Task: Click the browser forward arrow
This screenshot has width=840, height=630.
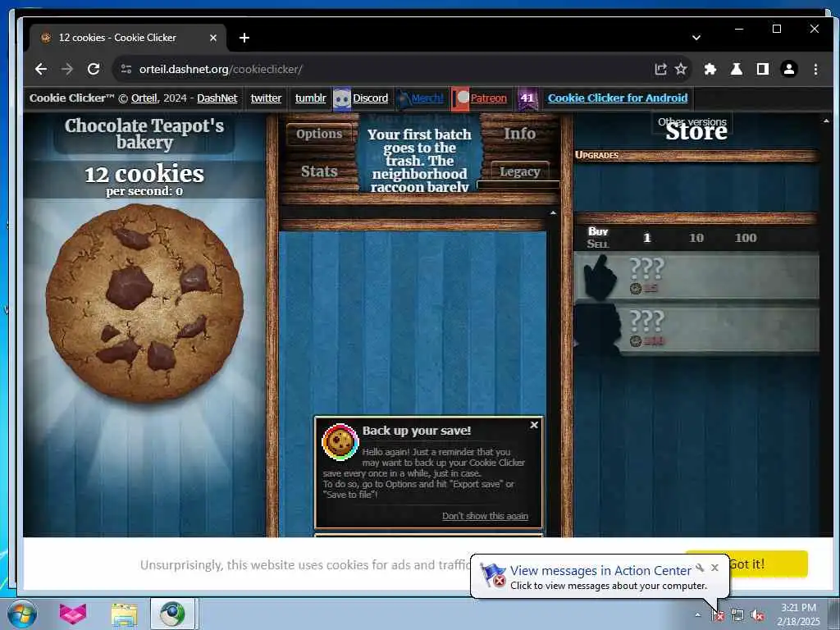Action: (x=67, y=69)
